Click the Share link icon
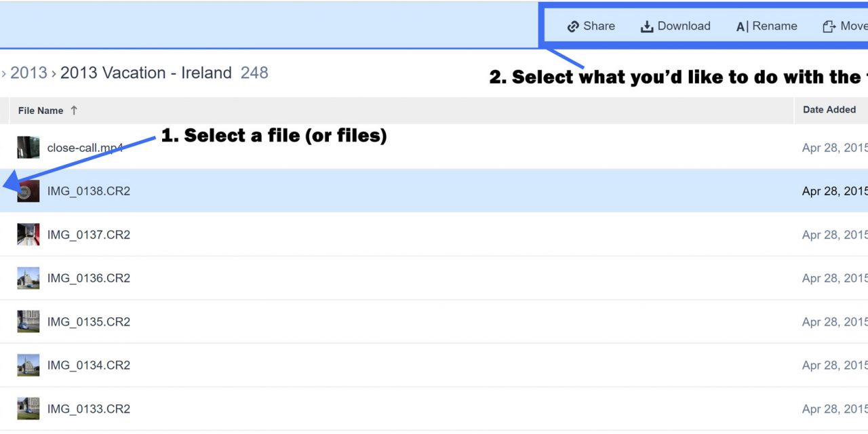 tap(573, 26)
